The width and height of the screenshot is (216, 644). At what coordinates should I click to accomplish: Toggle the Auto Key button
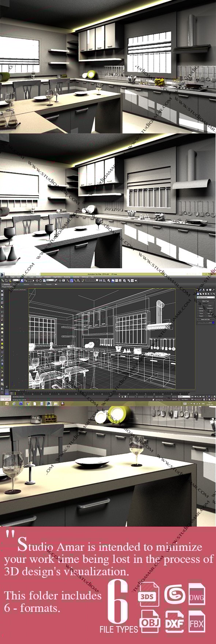[x=174, y=397]
